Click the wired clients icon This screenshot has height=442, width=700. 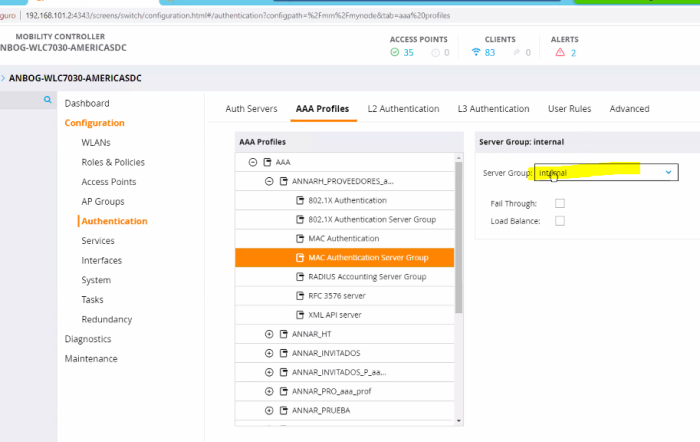click(x=517, y=52)
